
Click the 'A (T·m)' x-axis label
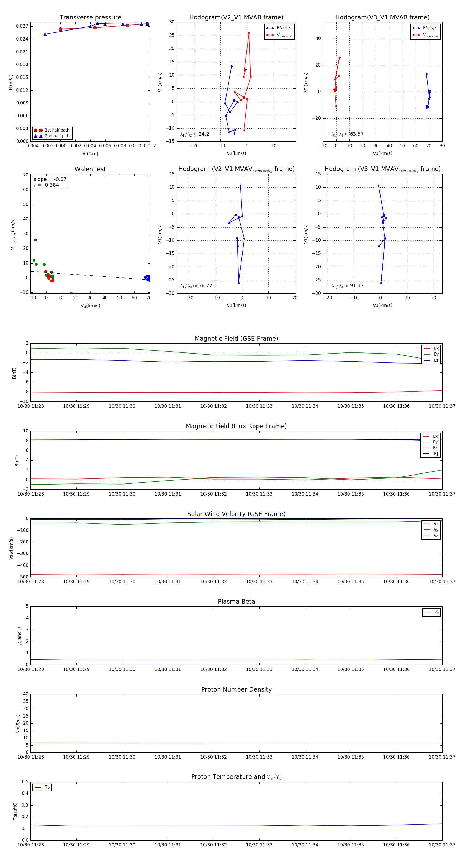[90, 154]
